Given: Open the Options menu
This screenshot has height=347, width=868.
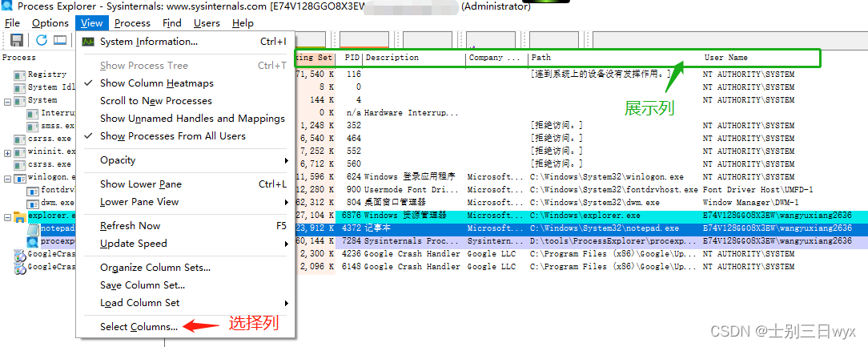Looking at the screenshot, I should tap(50, 22).
